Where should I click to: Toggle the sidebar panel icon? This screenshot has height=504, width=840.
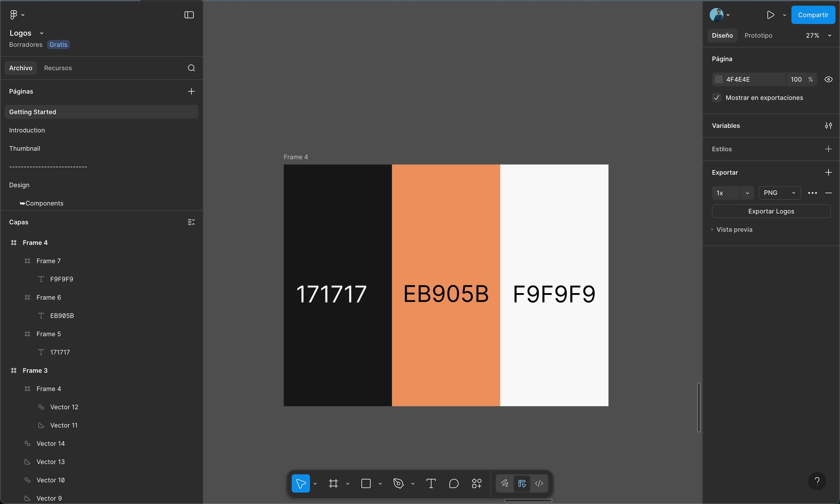tap(189, 15)
